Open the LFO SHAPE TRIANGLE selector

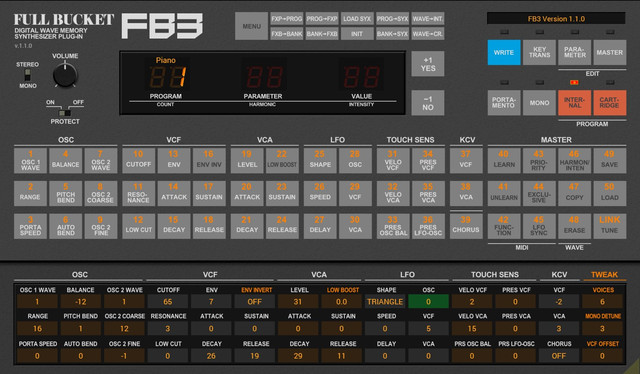(x=385, y=302)
